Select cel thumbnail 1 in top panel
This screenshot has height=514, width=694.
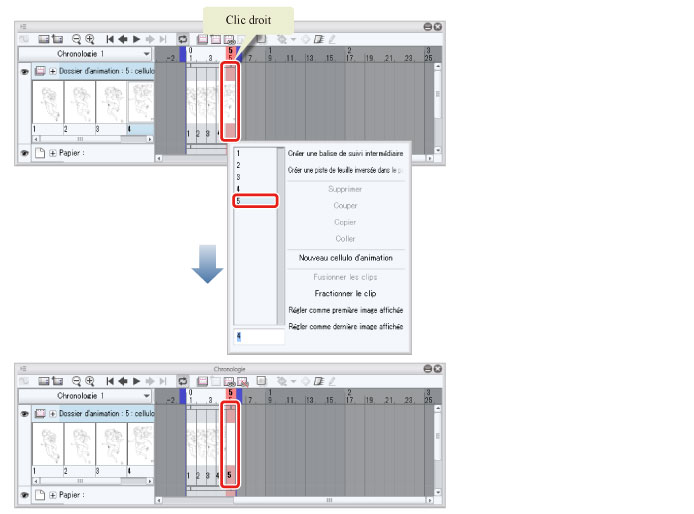pyautogui.click(x=48, y=103)
